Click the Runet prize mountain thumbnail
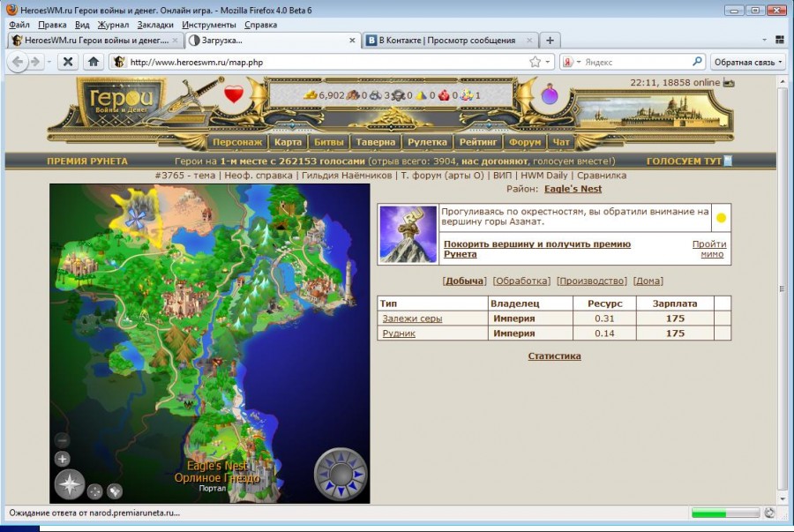The height and width of the screenshot is (532, 794). [x=408, y=234]
